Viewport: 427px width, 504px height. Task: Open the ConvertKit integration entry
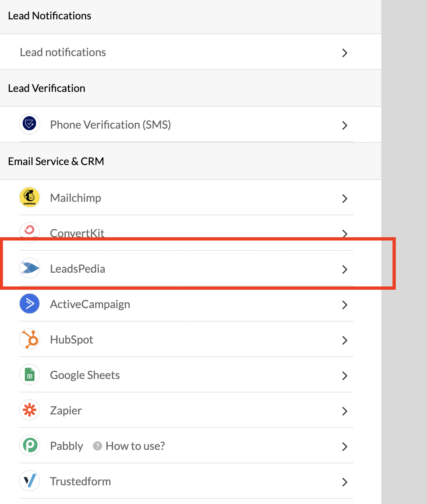[77, 232]
